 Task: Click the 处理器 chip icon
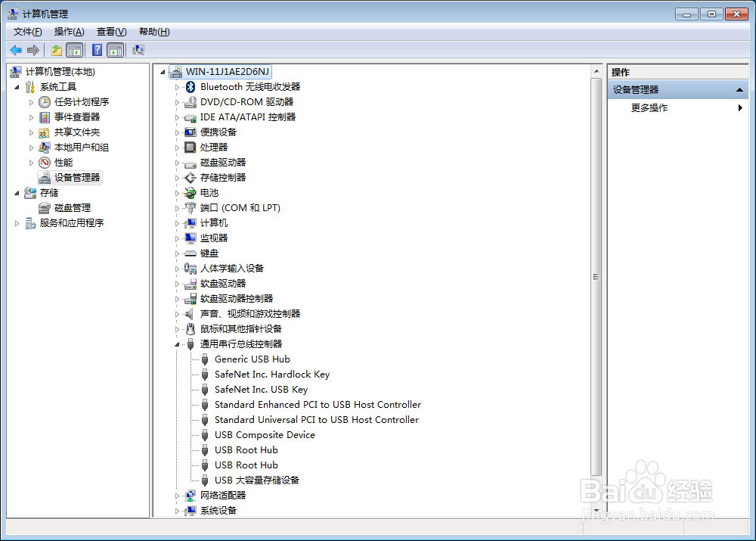pyautogui.click(x=191, y=148)
